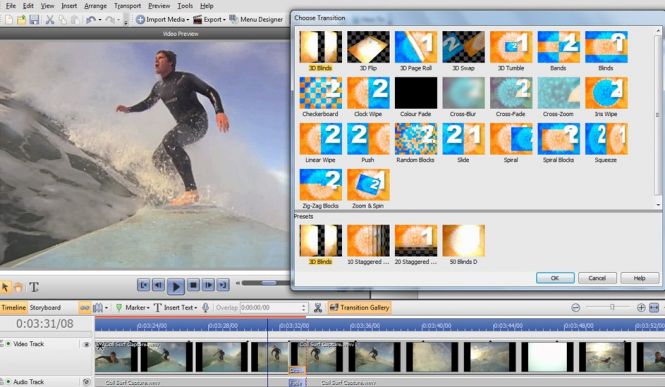The image size is (665, 387).
Task: Click Cancel in Choose Transition dialog
Action: point(597,278)
